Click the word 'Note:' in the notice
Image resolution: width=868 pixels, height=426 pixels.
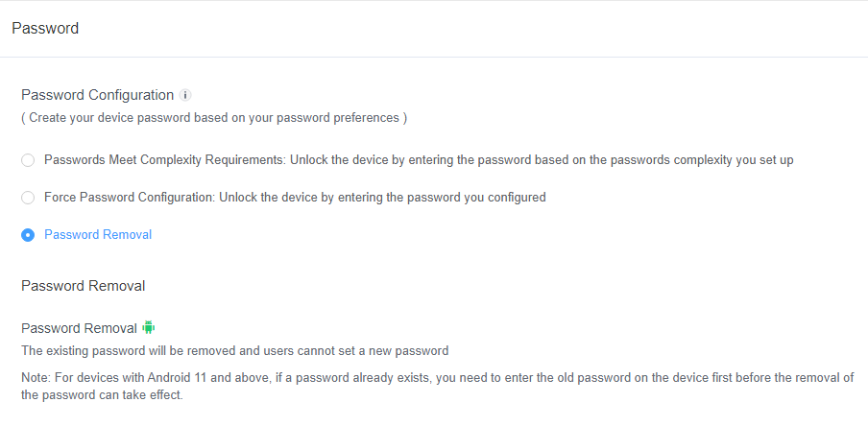click(x=36, y=378)
